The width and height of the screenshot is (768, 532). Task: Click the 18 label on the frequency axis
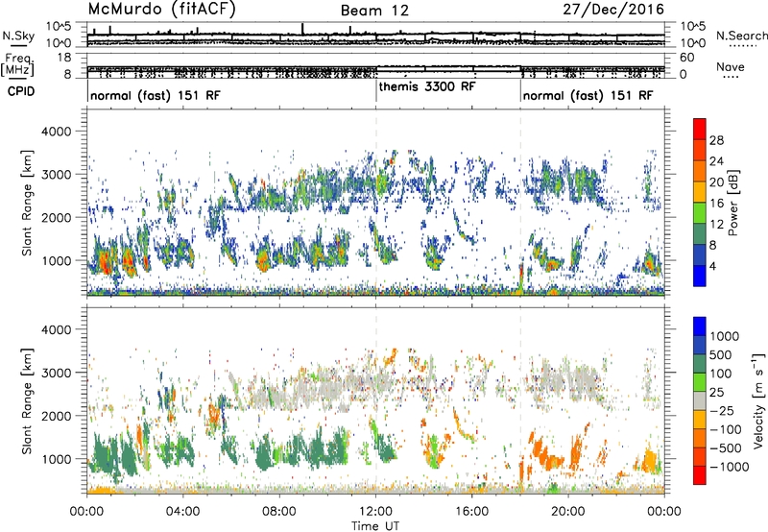tap(64, 58)
